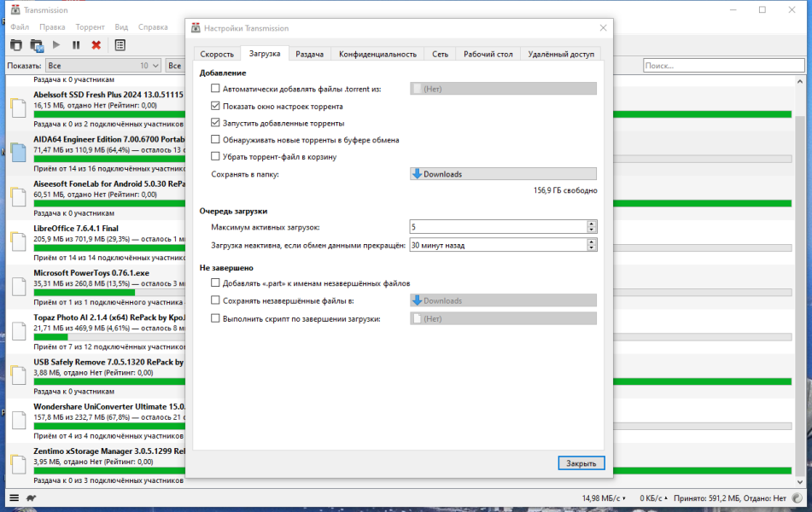The width and height of the screenshot is (812, 512).
Task: Click Transmission icon in settings dialog title
Action: pyautogui.click(x=196, y=28)
